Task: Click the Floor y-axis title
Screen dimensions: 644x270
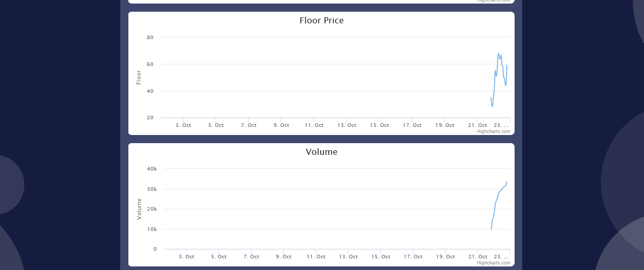Action: (x=139, y=77)
